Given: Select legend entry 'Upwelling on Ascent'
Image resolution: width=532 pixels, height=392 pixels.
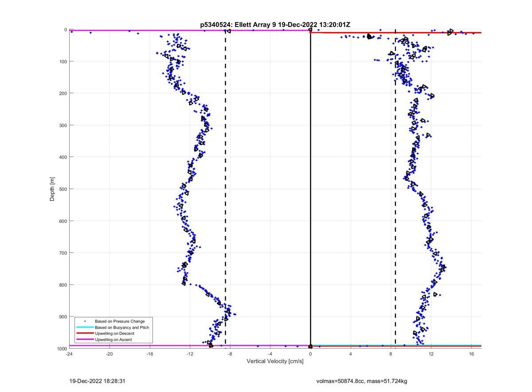Looking at the screenshot, I should [x=113, y=340].
